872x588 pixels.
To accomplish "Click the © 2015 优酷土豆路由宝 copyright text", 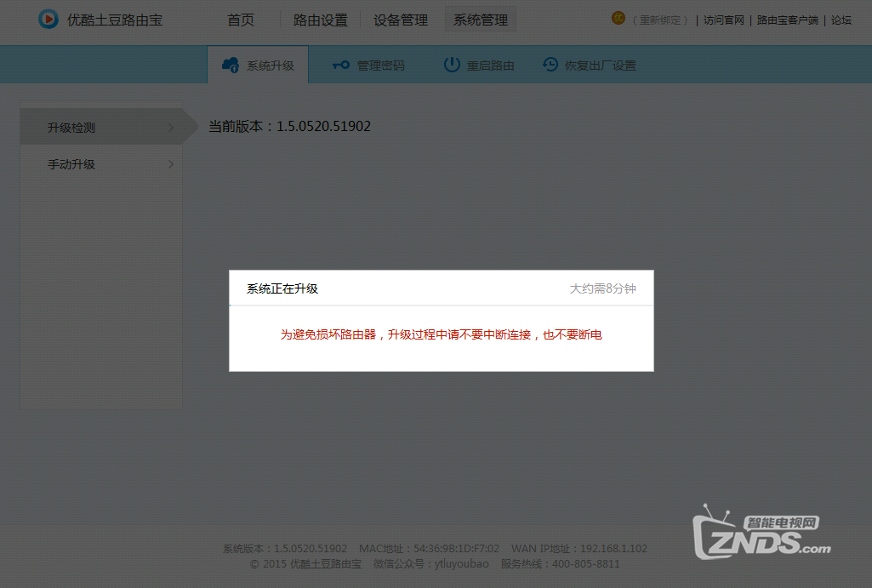I will coord(306,564).
